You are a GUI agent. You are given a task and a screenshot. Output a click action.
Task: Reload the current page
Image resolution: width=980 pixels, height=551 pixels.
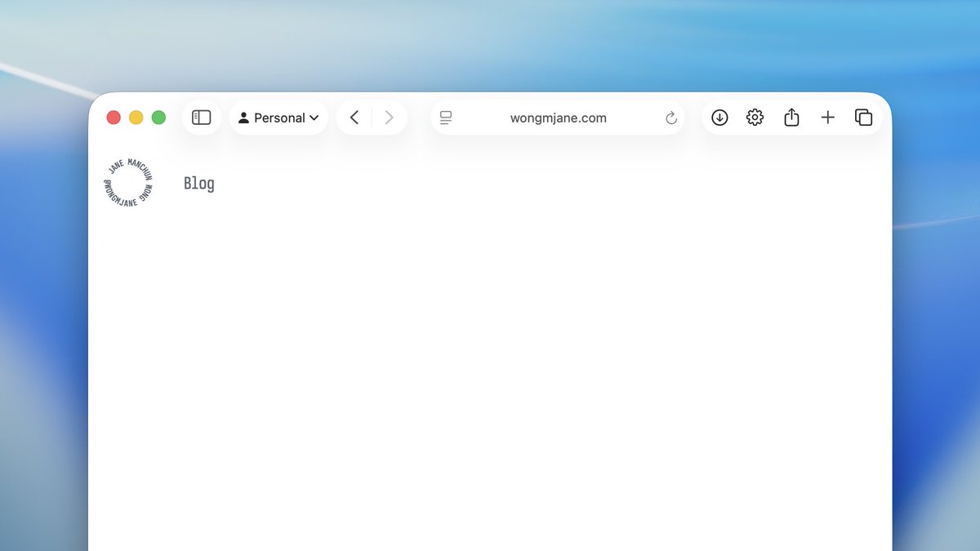point(670,118)
